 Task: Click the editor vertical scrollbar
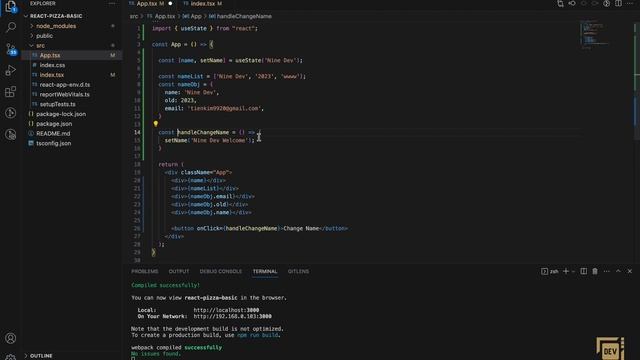tap(637, 82)
